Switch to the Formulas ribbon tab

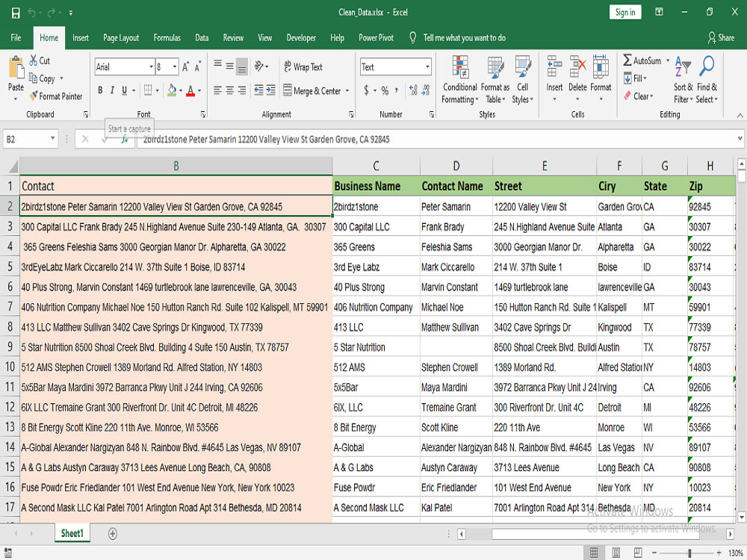click(167, 37)
